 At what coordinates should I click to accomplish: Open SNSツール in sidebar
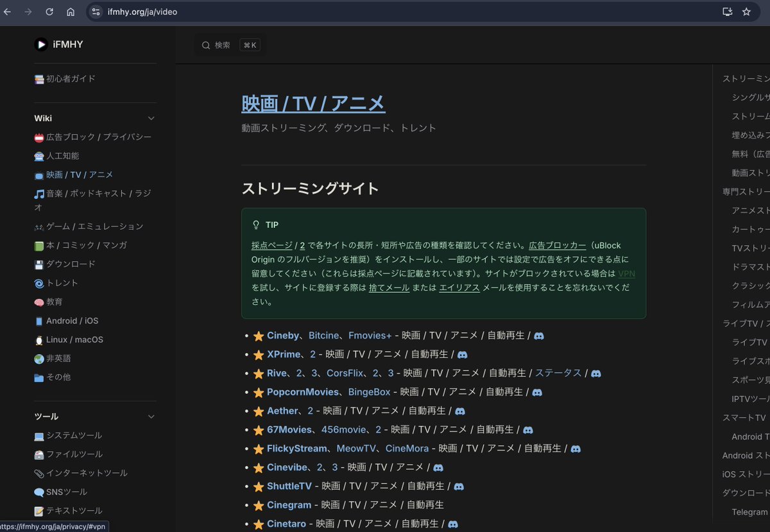click(61, 492)
